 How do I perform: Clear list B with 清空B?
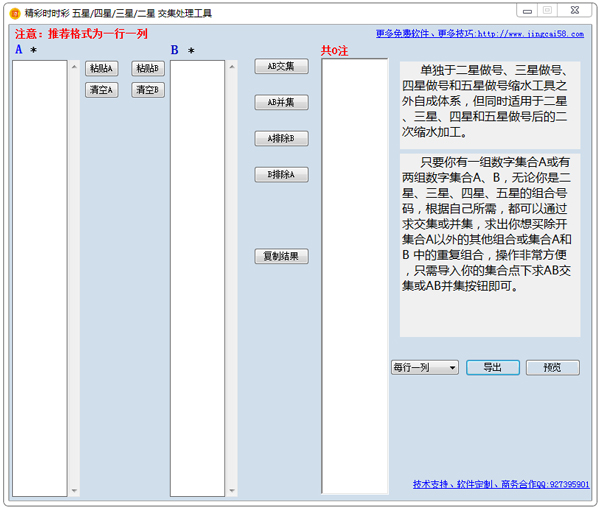coord(148,90)
